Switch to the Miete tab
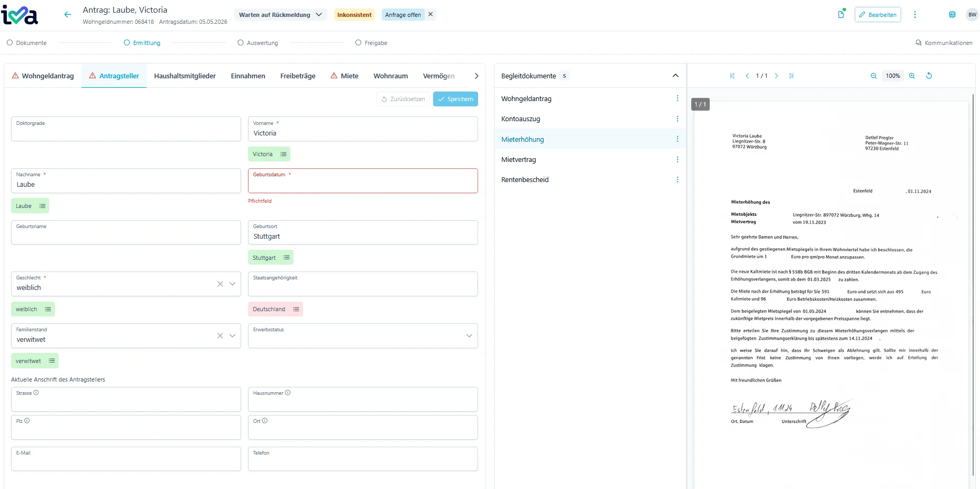This screenshot has width=980, height=489. pos(344,76)
